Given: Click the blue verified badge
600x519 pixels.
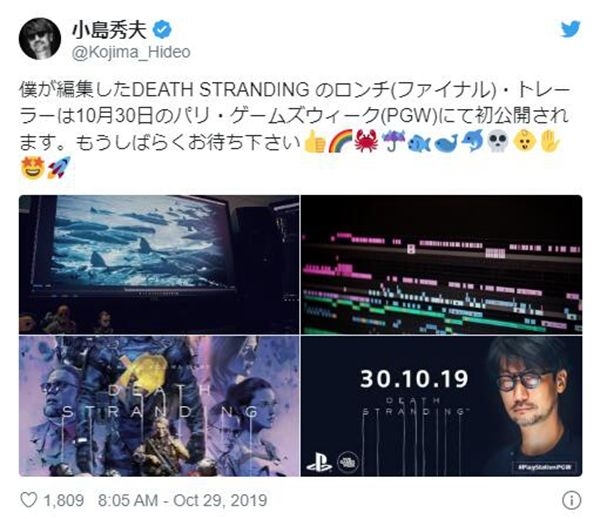Looking at the screenshot, I should click(x=162, y=30).
